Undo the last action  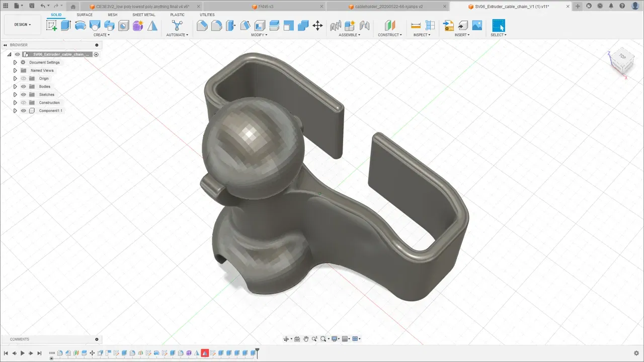click(x=42, y=6)
